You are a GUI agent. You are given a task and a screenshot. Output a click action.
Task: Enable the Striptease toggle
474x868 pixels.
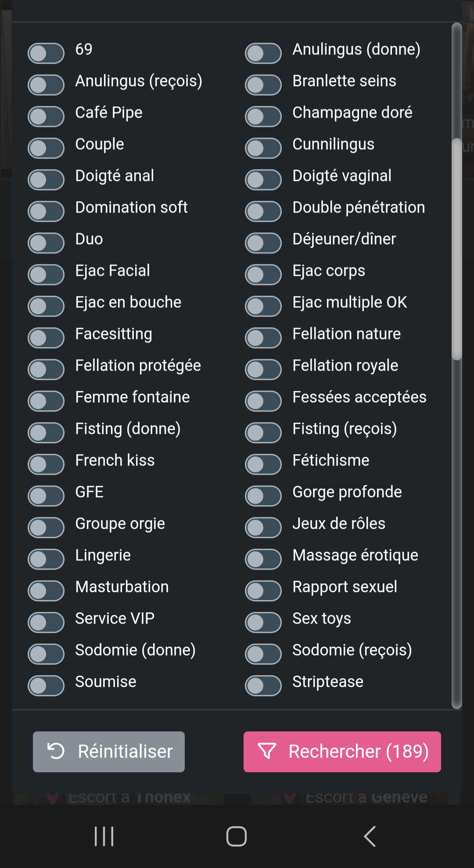click(263, 686)
